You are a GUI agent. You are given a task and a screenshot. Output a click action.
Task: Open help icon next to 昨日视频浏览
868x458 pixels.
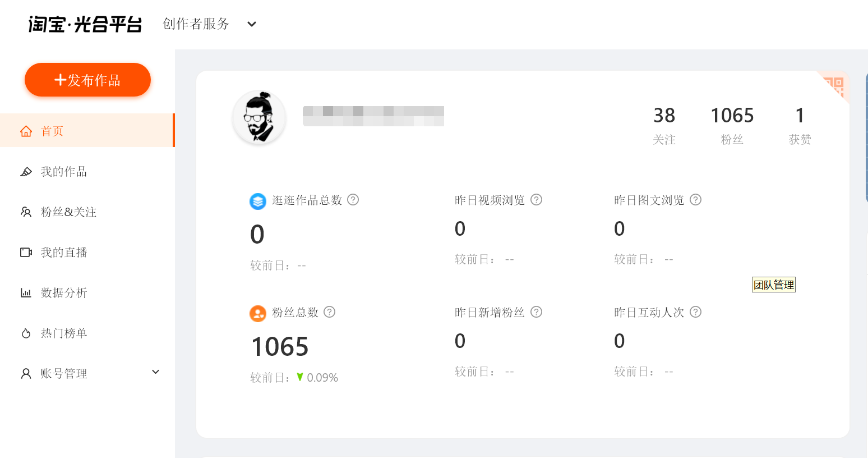[536, 199]
